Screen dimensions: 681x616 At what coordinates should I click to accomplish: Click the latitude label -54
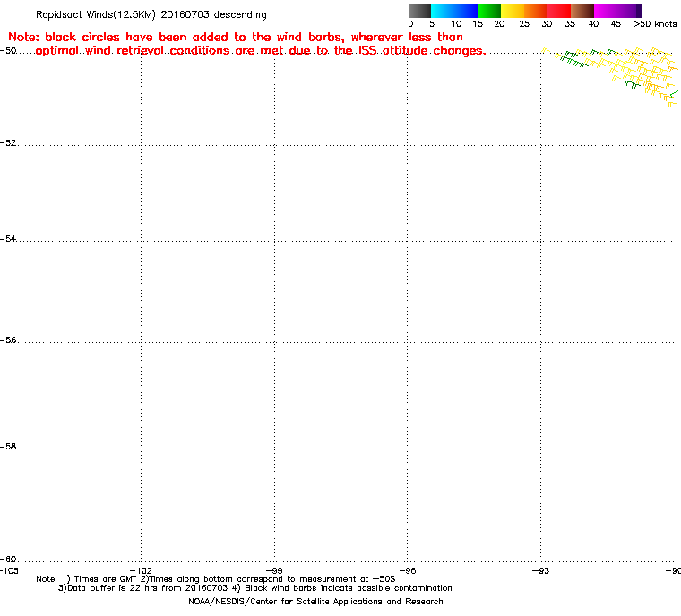pos(8,239)
